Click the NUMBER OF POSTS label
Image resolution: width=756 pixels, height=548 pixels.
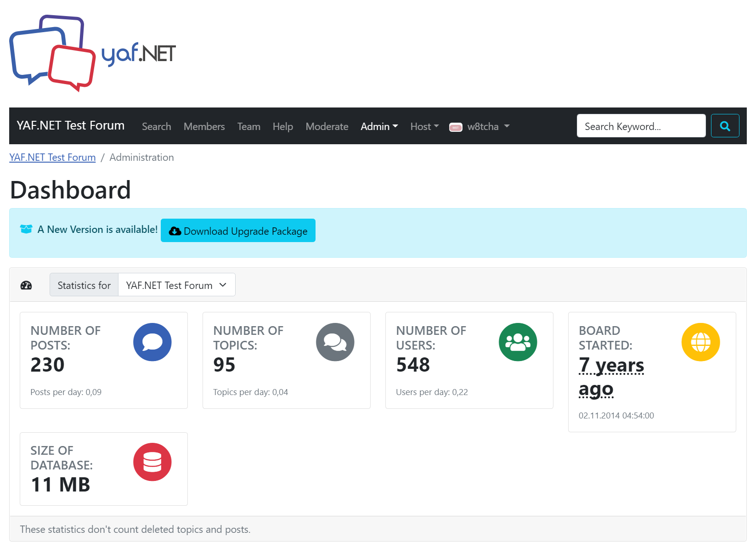(x=66, y=338)
